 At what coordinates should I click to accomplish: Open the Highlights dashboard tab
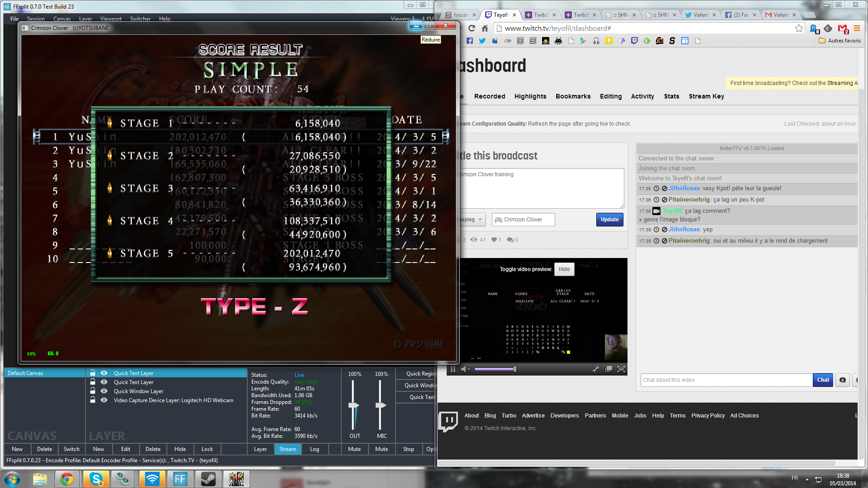coord(530,96)
